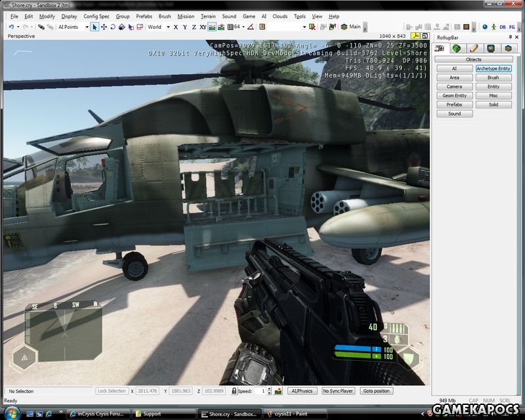Screen dimensions: 525x420
Task: Click the terrain follow icon beside Speed
Action: (x=278, y=391)
